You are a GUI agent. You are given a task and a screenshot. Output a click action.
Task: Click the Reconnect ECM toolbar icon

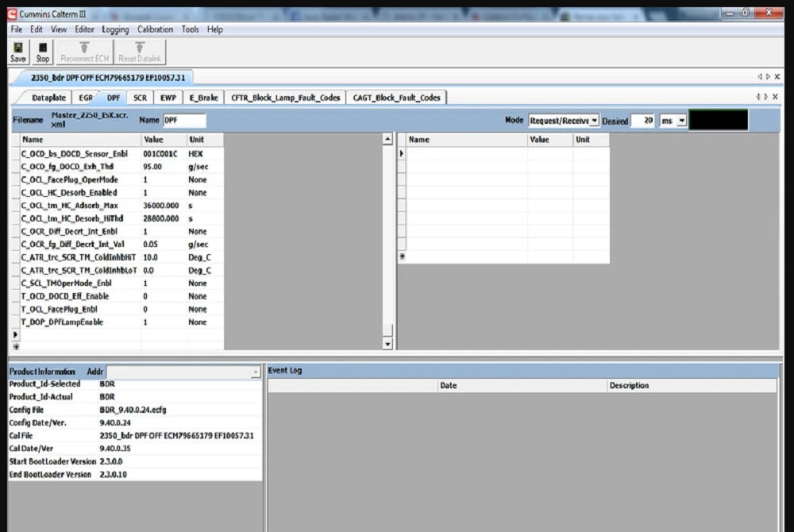point(84,52)
